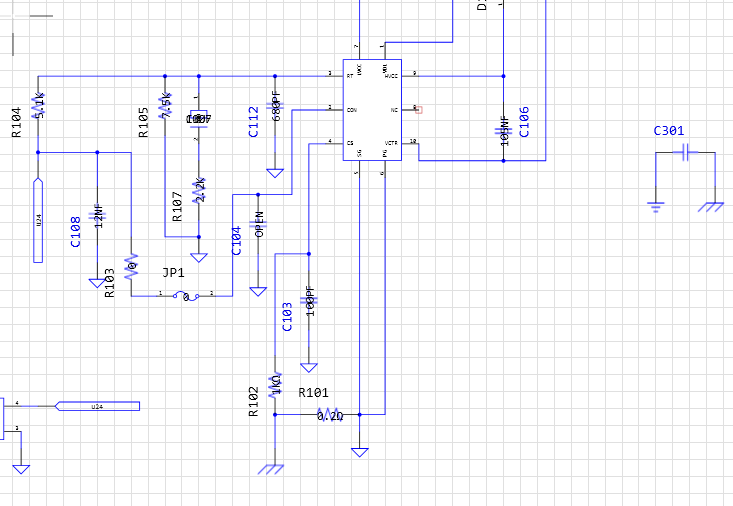Select the 680PF capacitor symbol of C112
The height and width of the screenshot is (506, 733).
coord(275,106)
